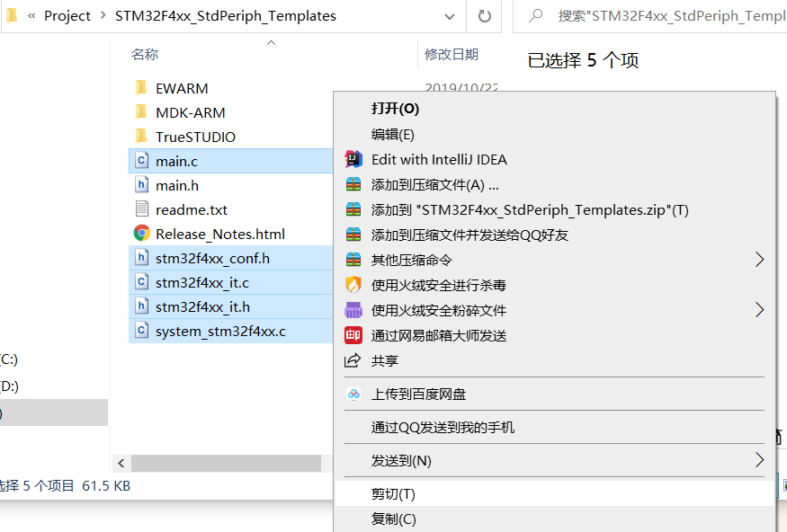The height and width of the screenshot is (532, 787).
Task: Select 通过QQ发送到我的手机
Action: click(x=555, y=427)
